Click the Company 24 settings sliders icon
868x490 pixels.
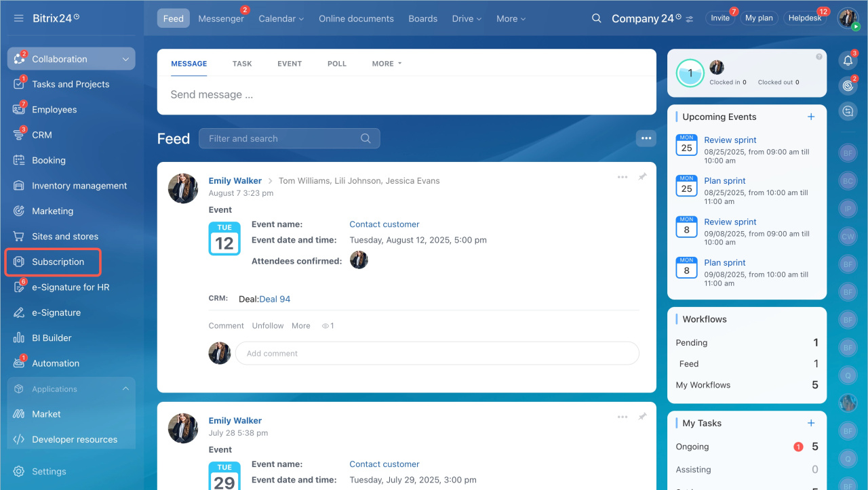coord(690,19)
